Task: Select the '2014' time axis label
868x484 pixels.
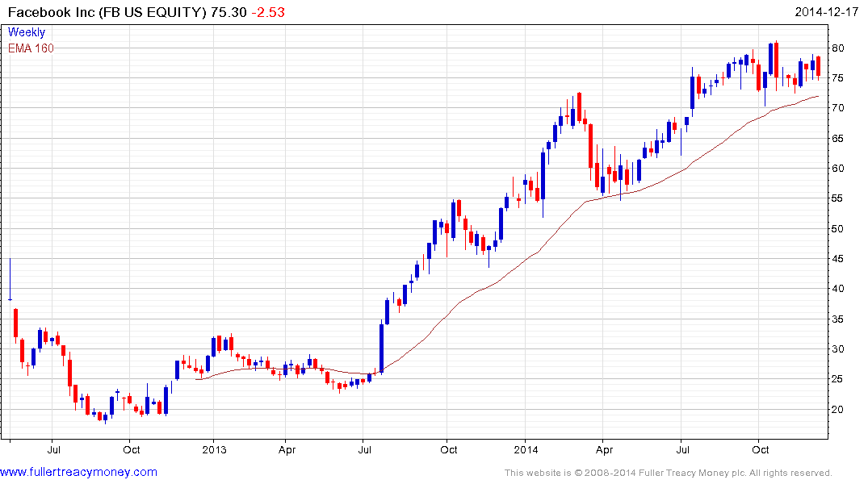Action: pos(526,449)
